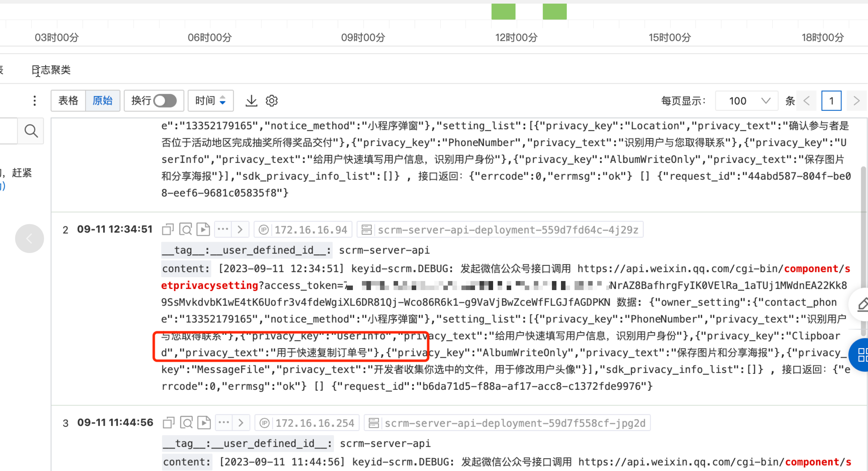Open the log display settings gear
The height and width of the screenshot is (471, 868).
pos(271,101)
